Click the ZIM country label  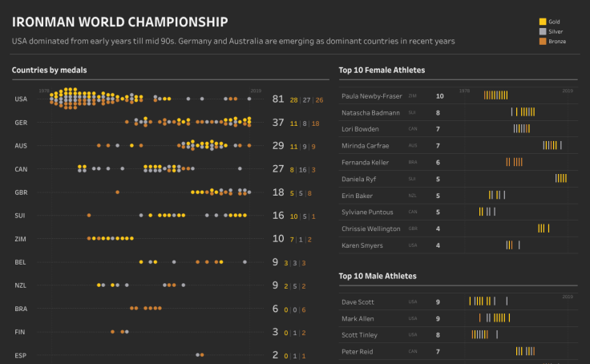(x=21, y=239)
